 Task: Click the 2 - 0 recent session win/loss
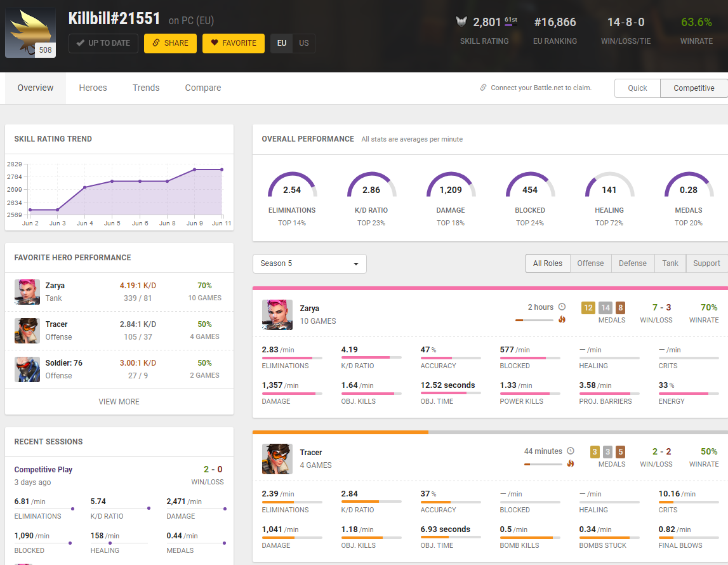pyautogui.click(x=213, y=469)
